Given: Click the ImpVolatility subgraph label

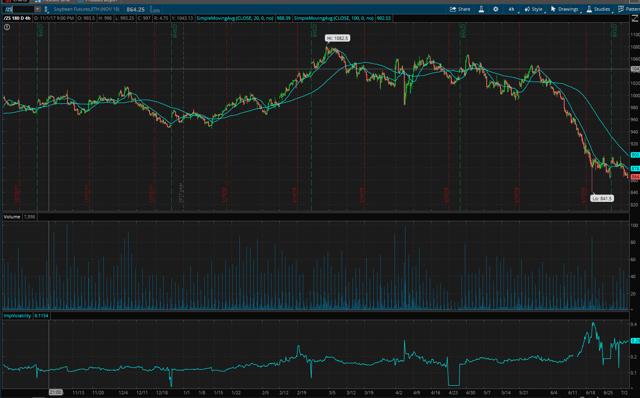Looking at the screenshot, I should [18, 316].
